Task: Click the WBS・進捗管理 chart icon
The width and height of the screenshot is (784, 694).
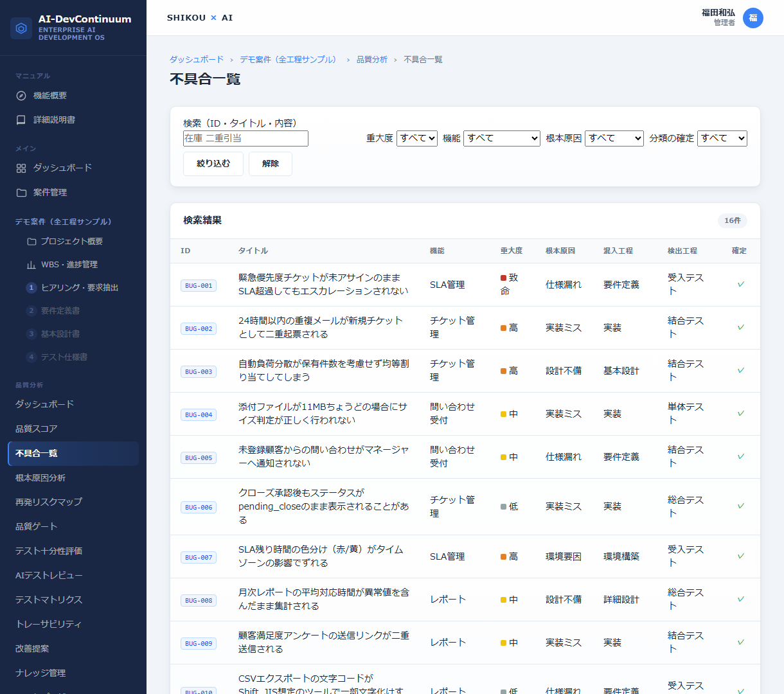Action: pos(31,265)
